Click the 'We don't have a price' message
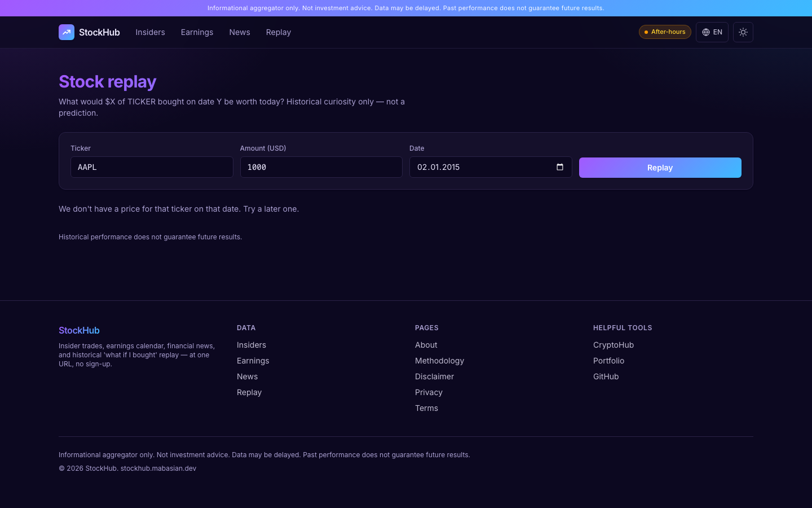The height and width of the screenshot is (508, 812). [x=179, y=209]
